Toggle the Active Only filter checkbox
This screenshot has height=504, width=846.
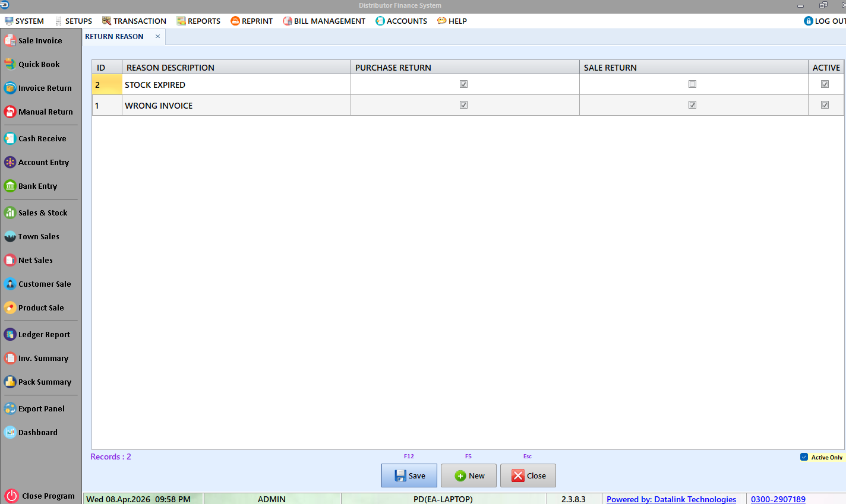pyautogui.click(x=804, y=457)
